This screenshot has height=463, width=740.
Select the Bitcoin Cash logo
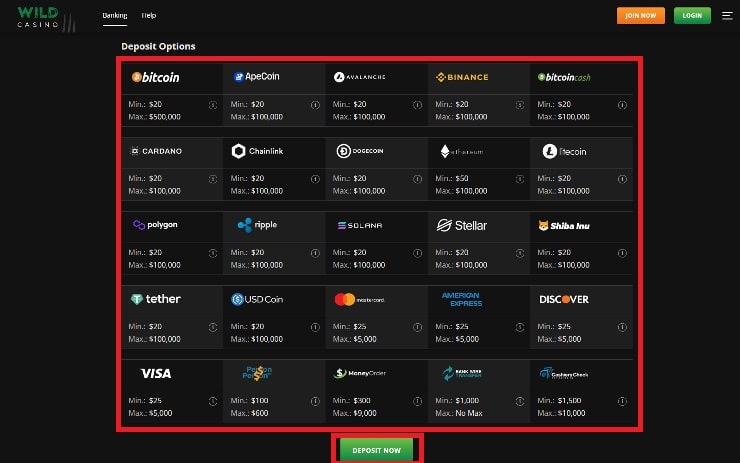(564, 77)
